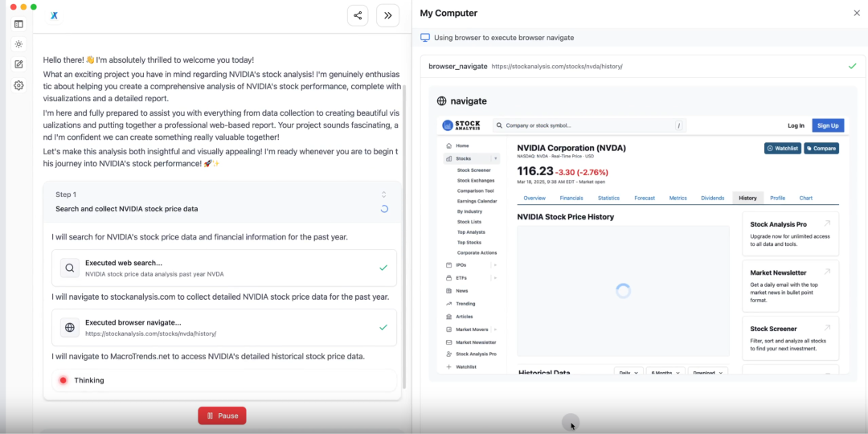Close My Computer panel with X
This screenshot has height=434, width=868.
coord(857,14)
